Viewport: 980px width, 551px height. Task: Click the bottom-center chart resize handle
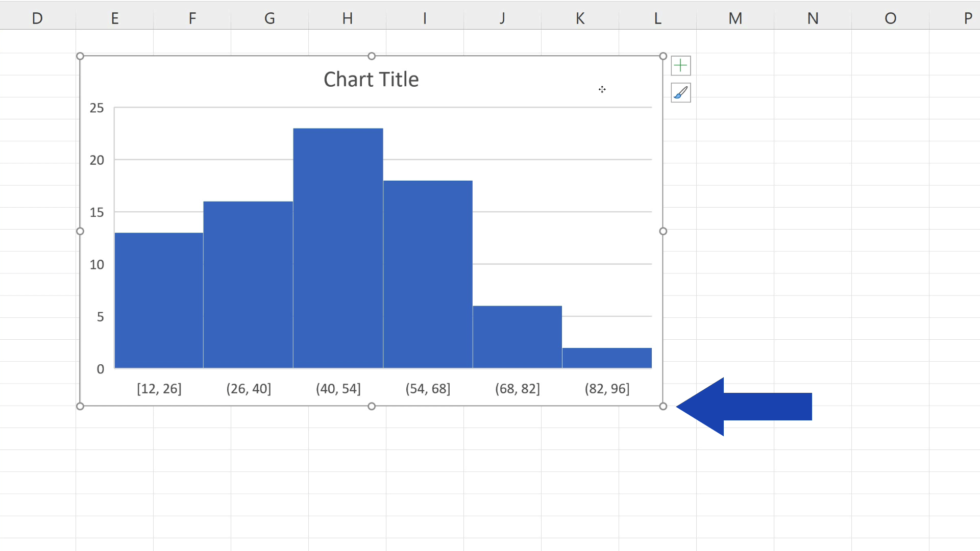pos(371,406)
